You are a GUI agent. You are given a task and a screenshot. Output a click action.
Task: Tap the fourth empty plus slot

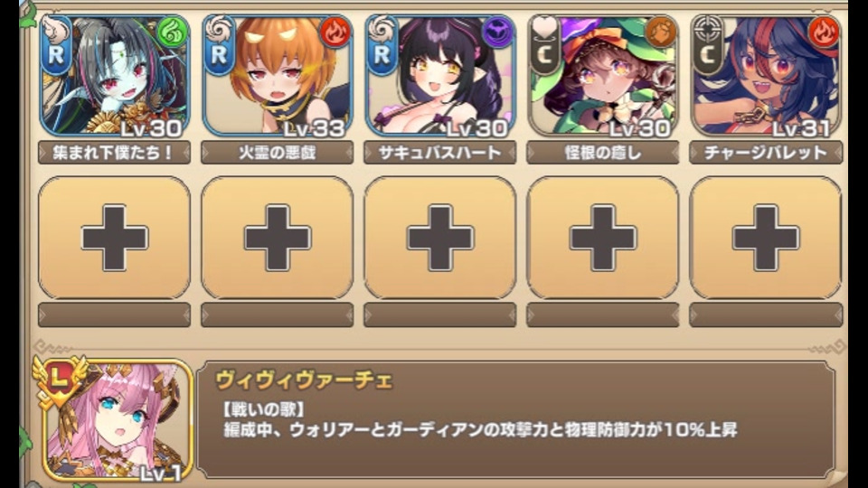(603, 238)
